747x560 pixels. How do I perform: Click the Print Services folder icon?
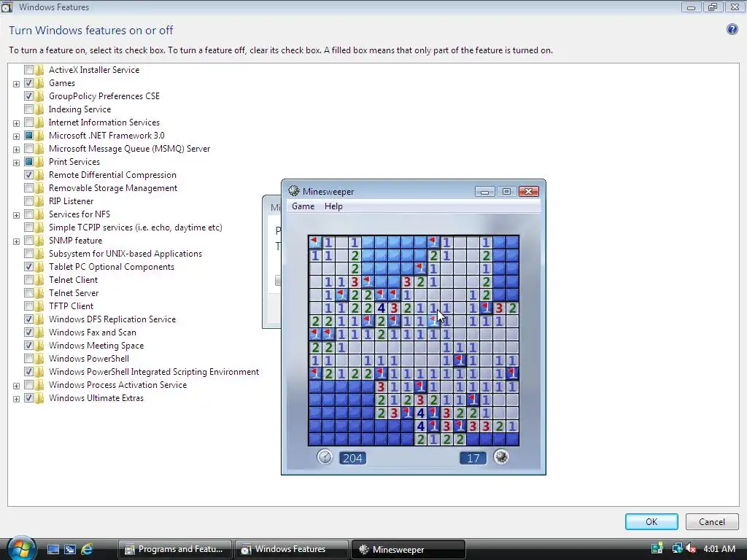click(39, 162)
